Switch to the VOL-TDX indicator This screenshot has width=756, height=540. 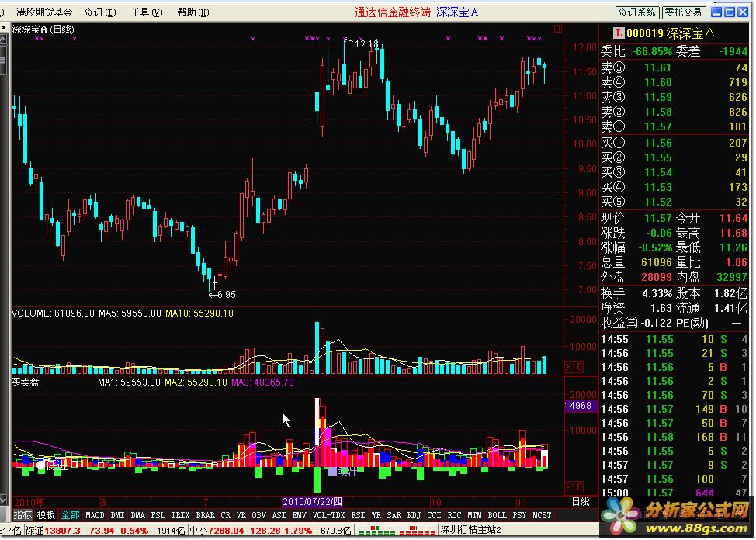tap(328, 515)
